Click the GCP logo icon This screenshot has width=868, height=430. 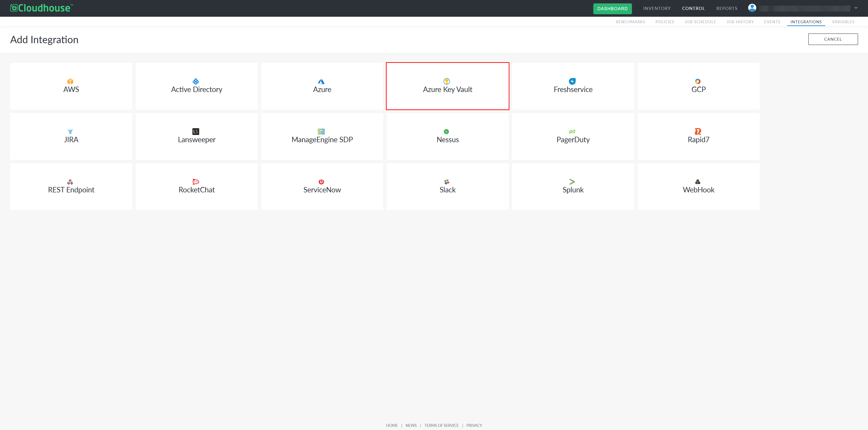[x=698, y=82]
